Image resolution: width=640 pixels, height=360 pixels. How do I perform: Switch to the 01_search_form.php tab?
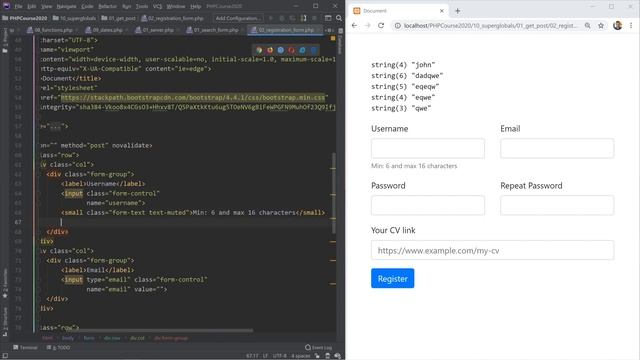(x=216, y=30)
